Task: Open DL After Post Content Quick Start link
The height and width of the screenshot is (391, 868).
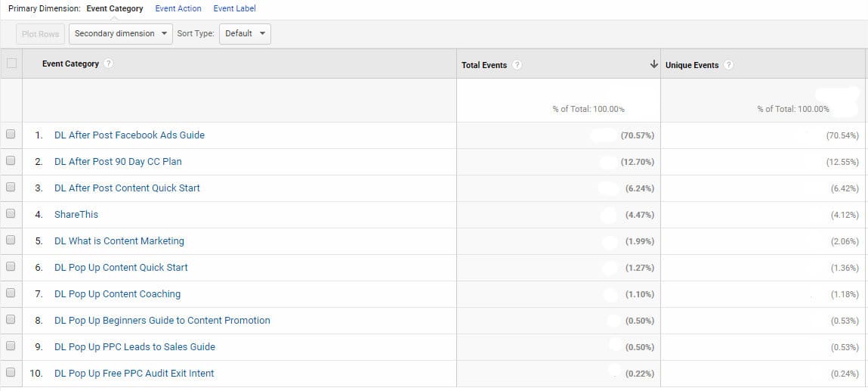Action: [127, 188]
